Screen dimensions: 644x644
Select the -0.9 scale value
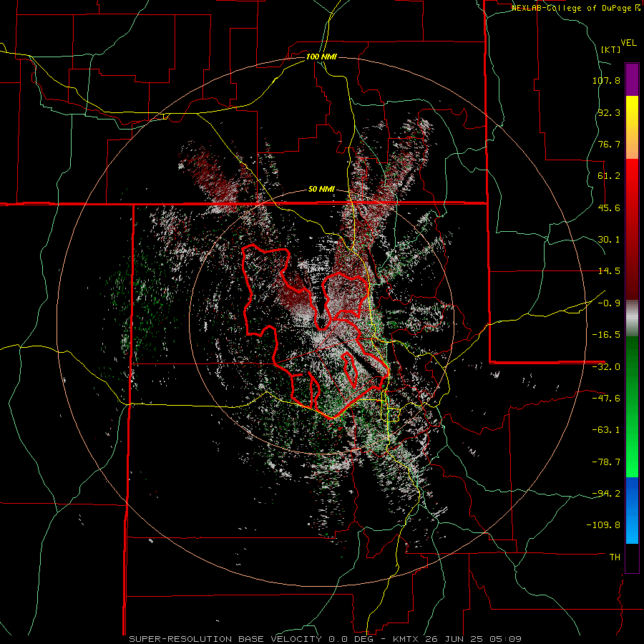pyautogui.click(x=609, y=303)
